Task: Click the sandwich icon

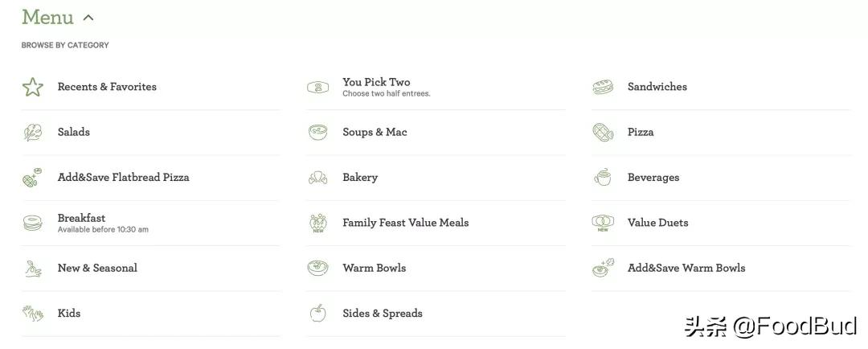Action: coord(603,87)
